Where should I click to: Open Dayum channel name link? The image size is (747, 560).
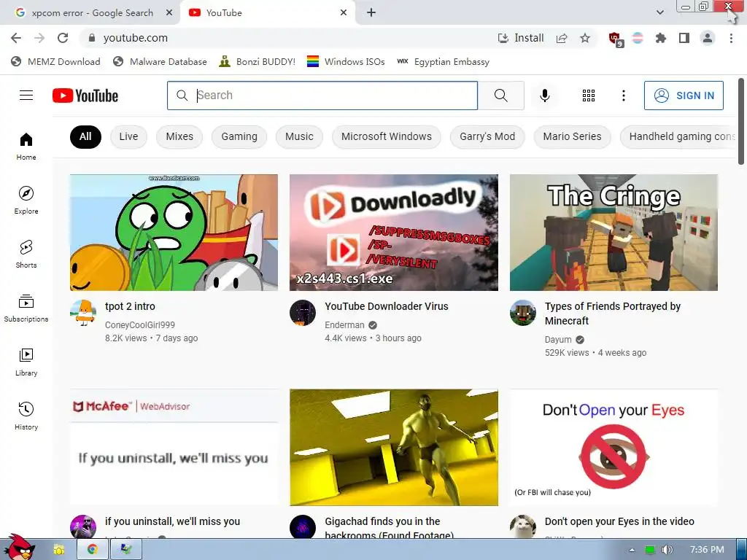(x=558, y=340)
